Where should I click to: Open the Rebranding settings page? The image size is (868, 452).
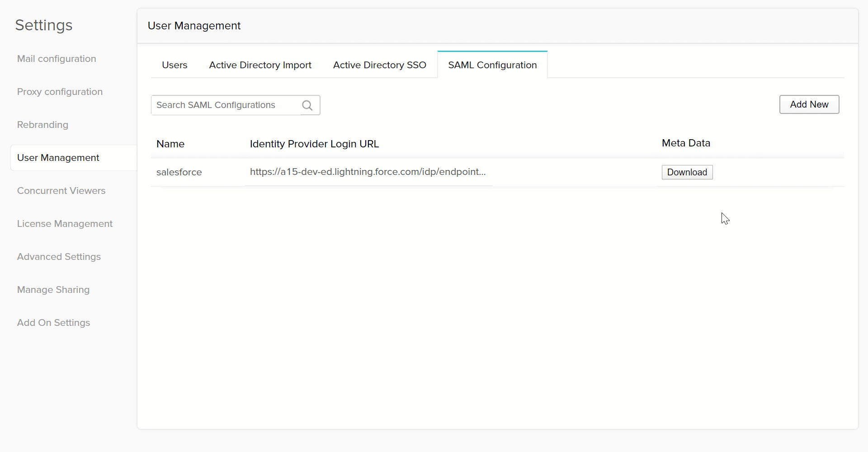coord(42,125)
